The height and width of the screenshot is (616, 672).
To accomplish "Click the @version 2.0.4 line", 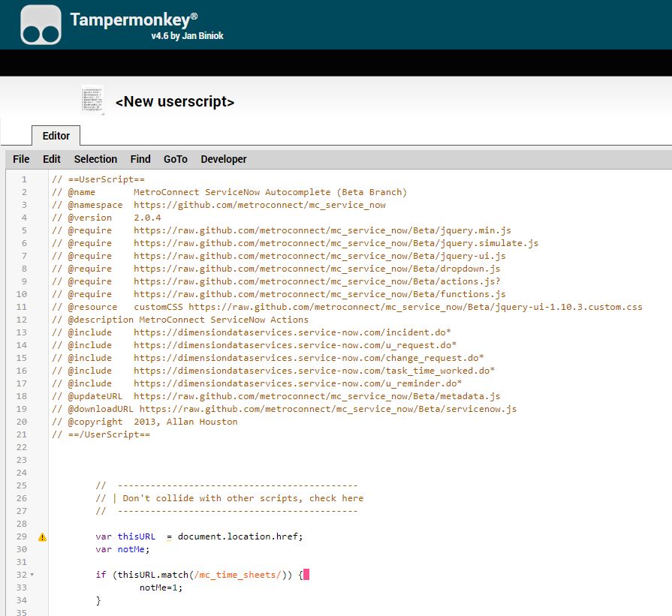I will [x=107, y=218].
